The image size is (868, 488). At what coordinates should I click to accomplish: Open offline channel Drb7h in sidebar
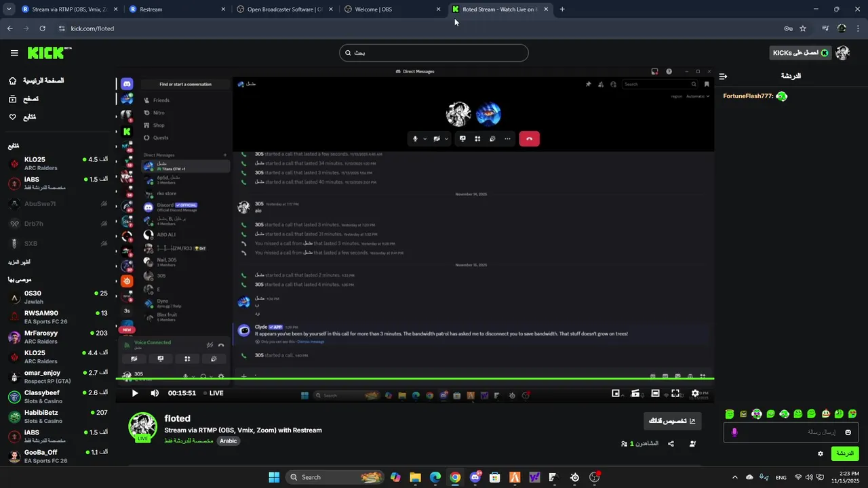click(58, 224)
